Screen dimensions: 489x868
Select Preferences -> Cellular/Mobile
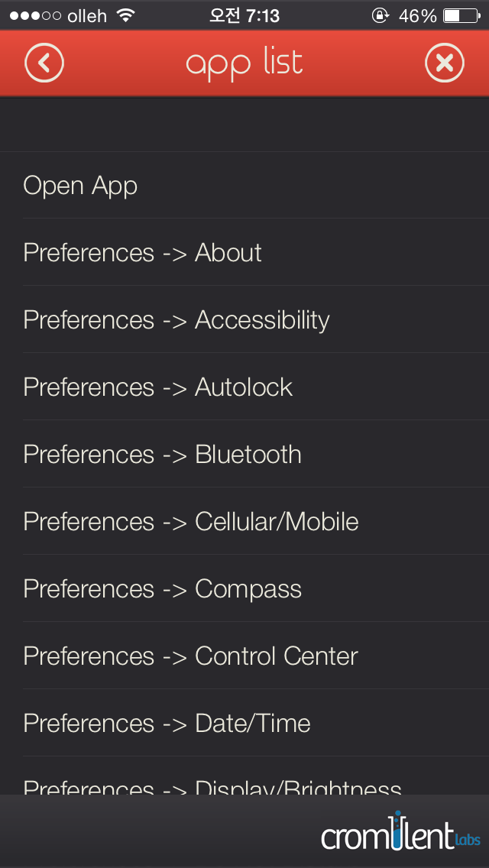pos(244,521)
